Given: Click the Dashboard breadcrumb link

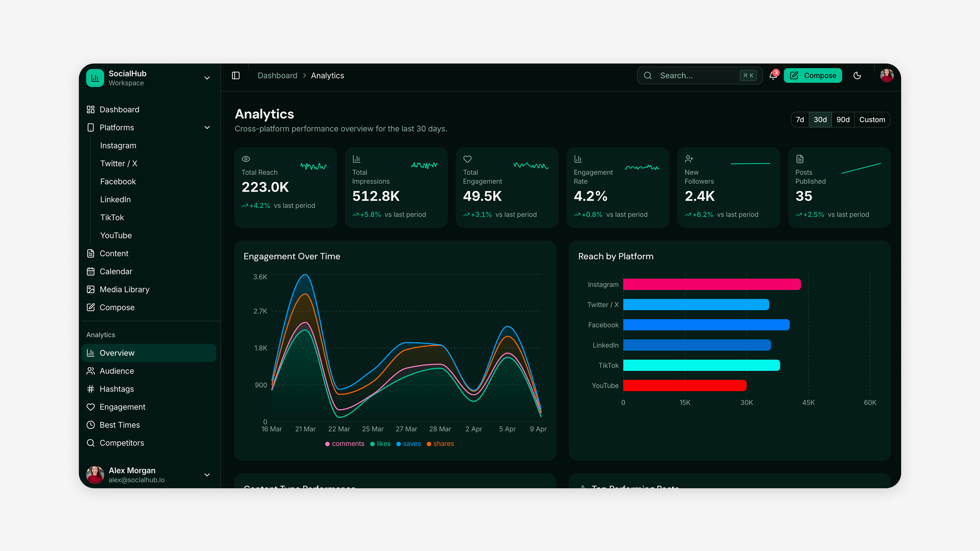Looking at the screenshot, I should tap(277, 75).
